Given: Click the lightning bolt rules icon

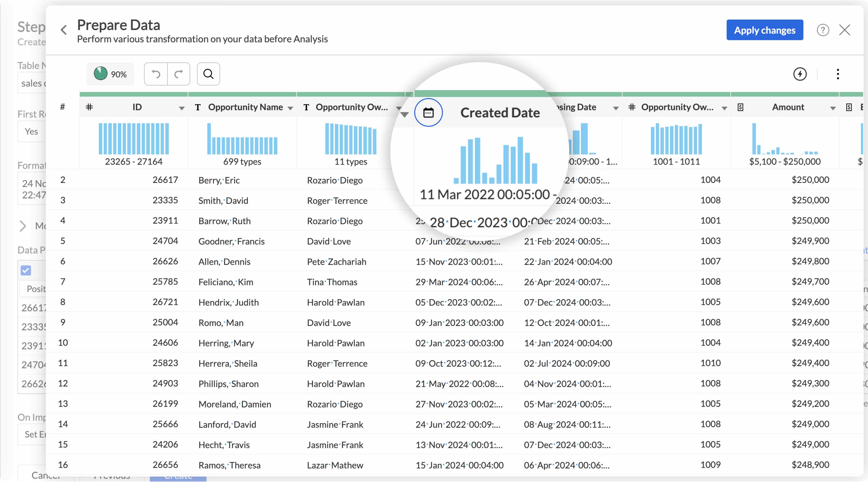Looking at the screenshot, I should point(800,74).
